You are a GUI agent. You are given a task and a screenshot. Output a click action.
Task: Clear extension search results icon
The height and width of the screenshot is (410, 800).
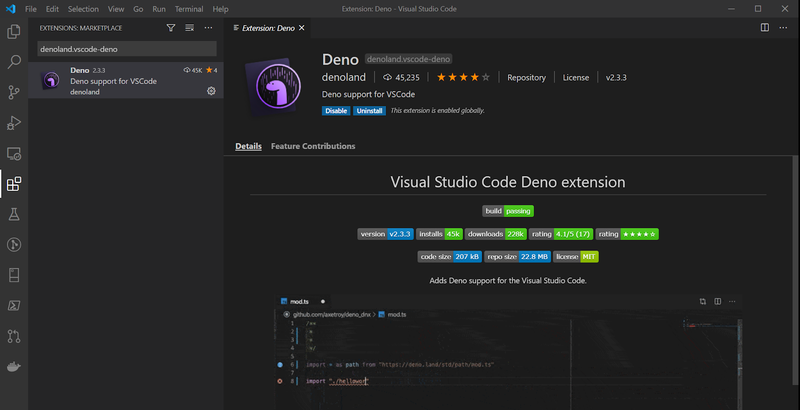pos(189,29)
